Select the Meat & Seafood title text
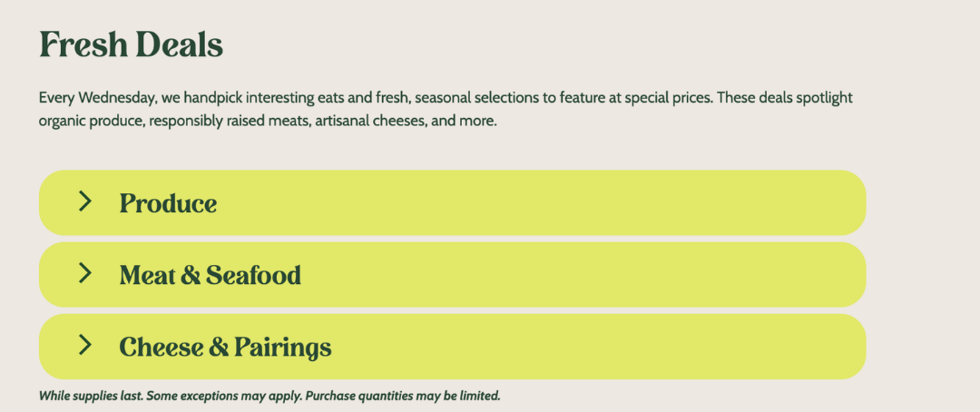The height and width of the screenshot is (412, 980). [210, 275]
